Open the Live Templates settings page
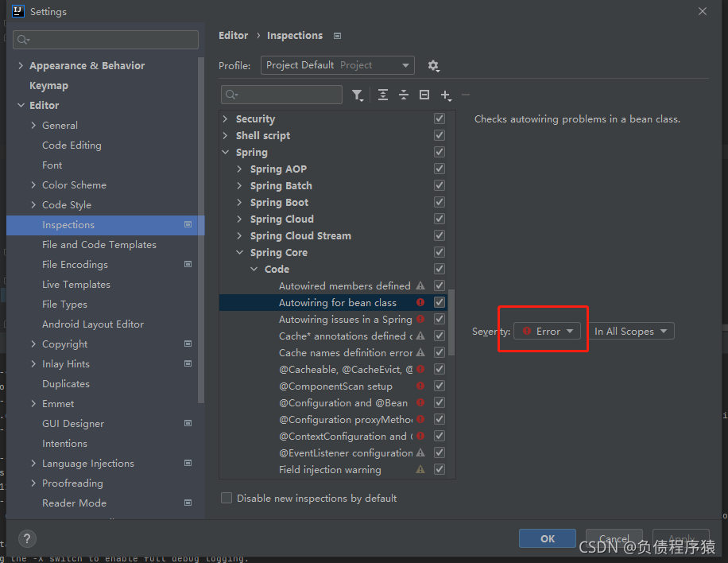Viewport: 728px width, 563px height. (x=76, y=285)
